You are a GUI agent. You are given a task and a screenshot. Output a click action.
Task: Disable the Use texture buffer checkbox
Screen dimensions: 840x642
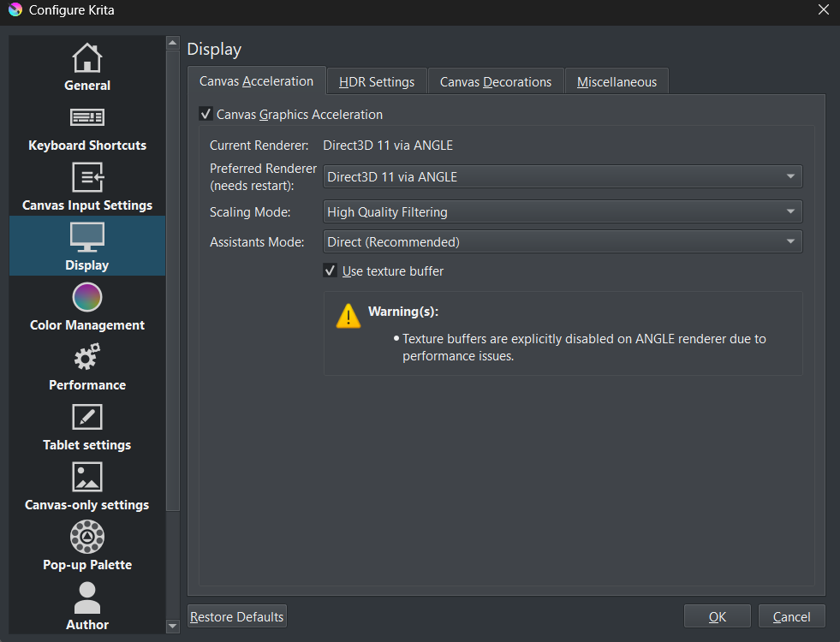point(330,271)
